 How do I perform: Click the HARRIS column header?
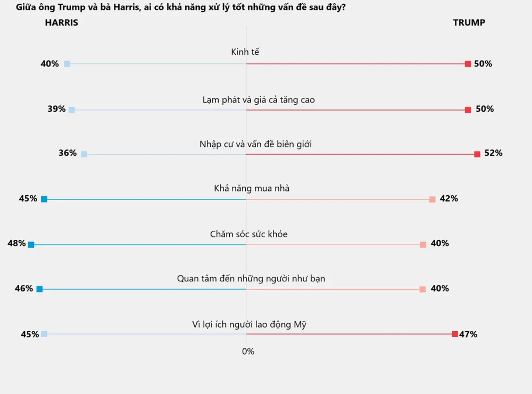61,23
